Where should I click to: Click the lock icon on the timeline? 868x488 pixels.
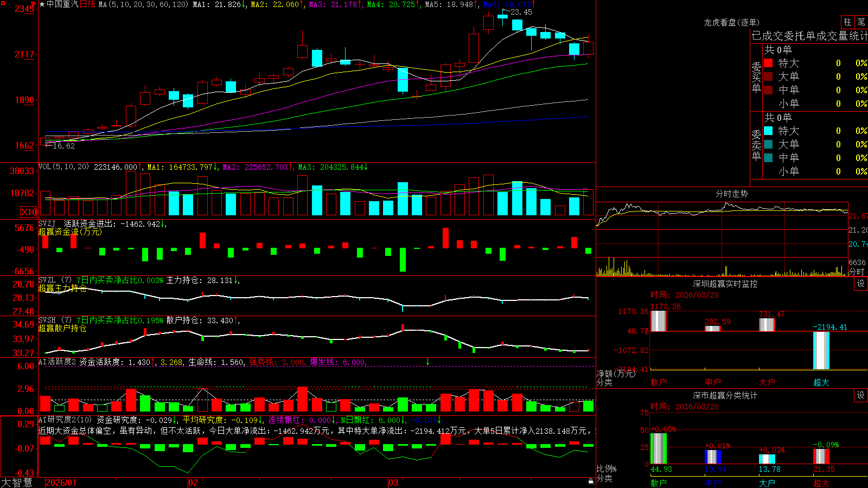(591, 481)
